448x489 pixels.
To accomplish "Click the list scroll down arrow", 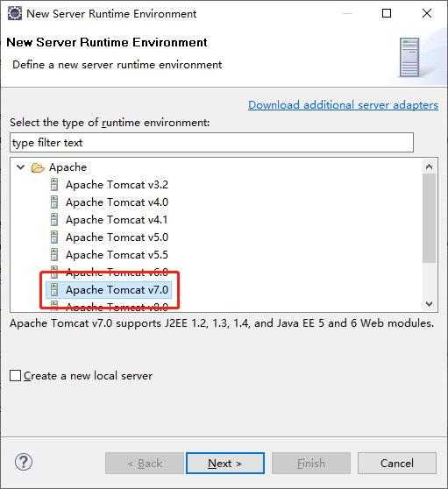I will click(x=430, y=304).
